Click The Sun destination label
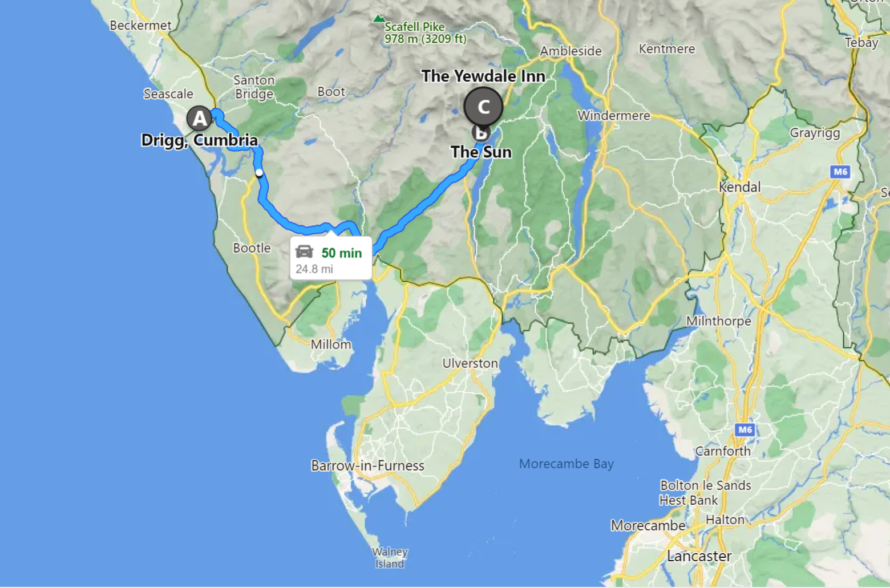Image resolution: width=890 pixels, height=588 pixels. pos(481,152)
